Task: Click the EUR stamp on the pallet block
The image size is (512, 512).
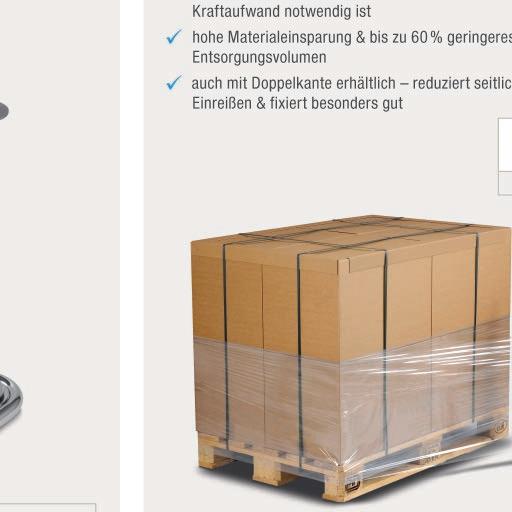Action: click(500, 426)
